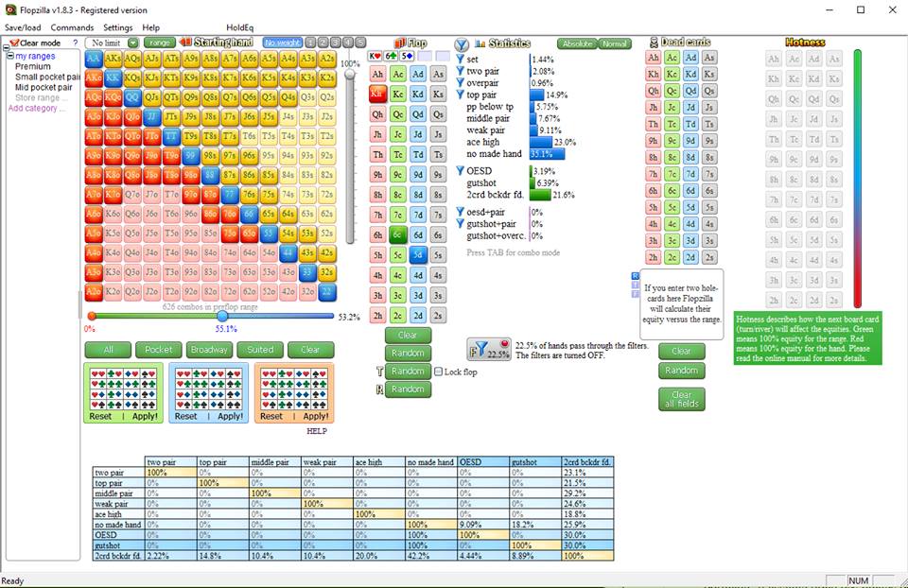Toggle the 5d card in Flop selector

pyautogui.click(x=418, y=255)
